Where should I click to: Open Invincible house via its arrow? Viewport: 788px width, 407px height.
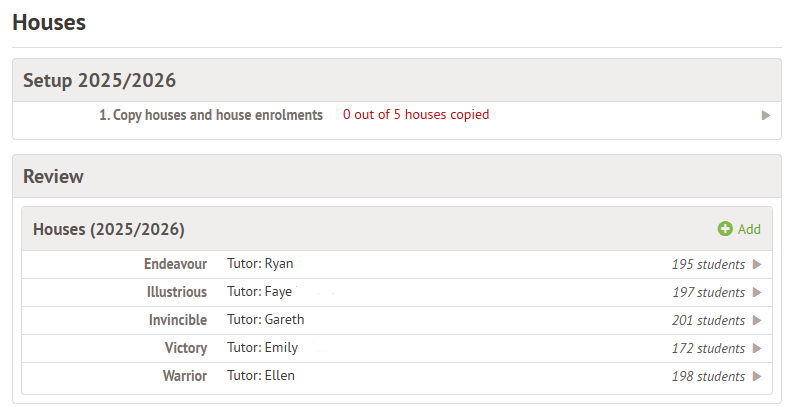point(757,321)
